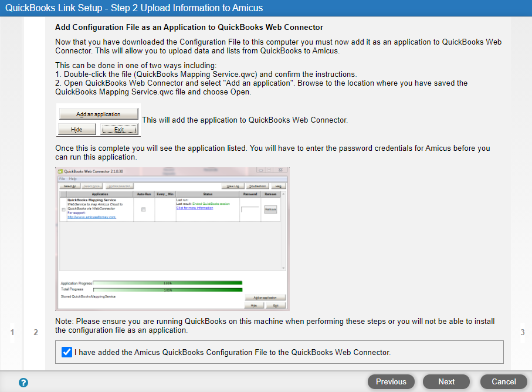
Task: Click the line '1. Double-click the file (QuickBooks Mapping Service.qwc)'
Action: coord(206,74)
